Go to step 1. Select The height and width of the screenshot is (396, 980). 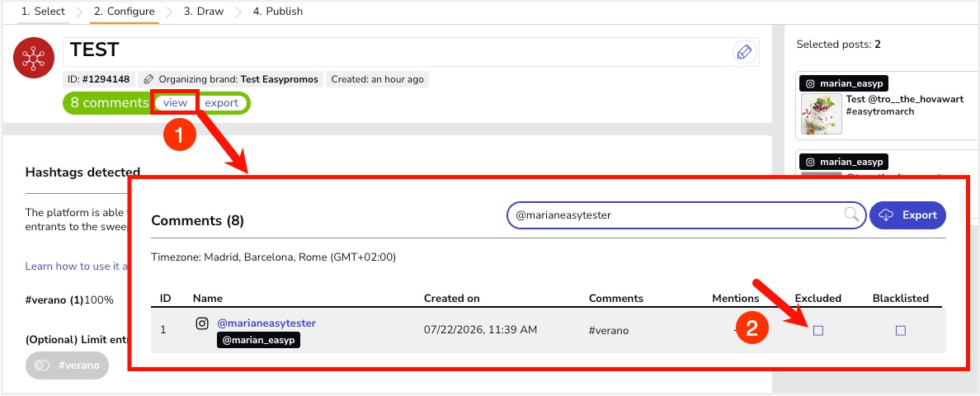point(43,12)
